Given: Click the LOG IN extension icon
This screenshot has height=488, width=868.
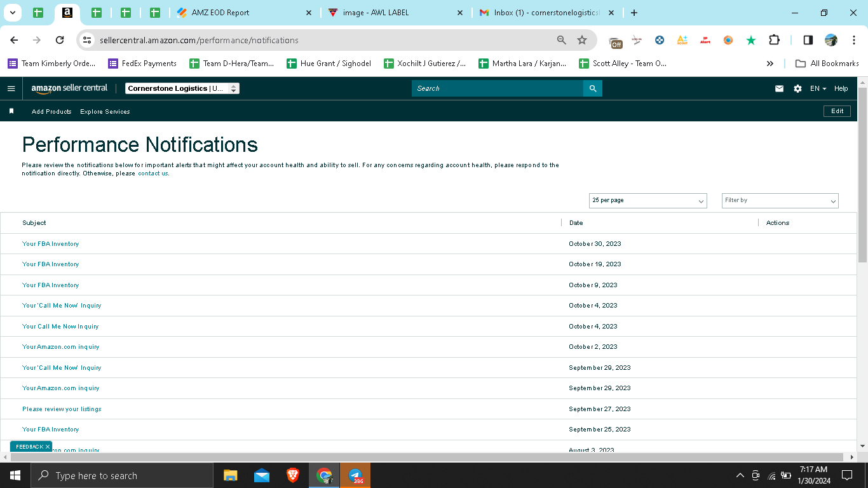Looking at the screenshot, I should click(637, 40).
